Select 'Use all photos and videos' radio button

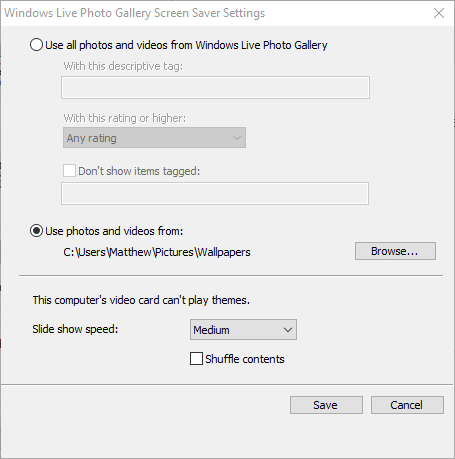click(36, 45)
